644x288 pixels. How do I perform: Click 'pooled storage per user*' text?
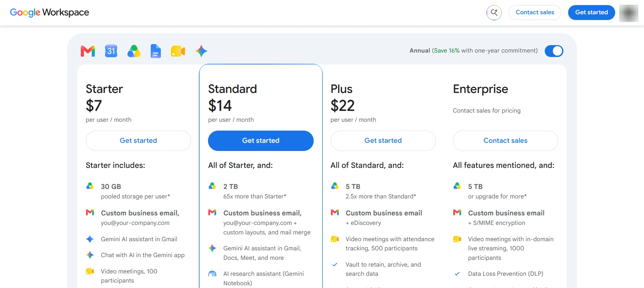136,196
